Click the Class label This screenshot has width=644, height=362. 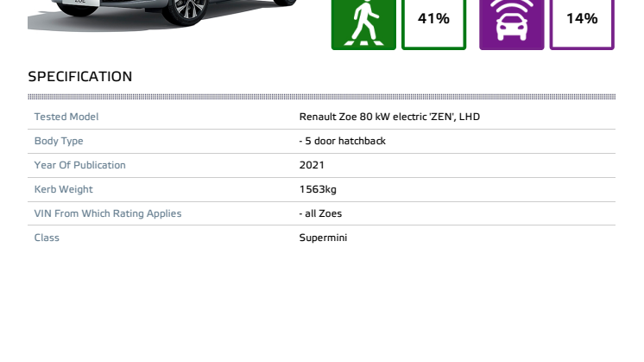click(x=47, y=238)
